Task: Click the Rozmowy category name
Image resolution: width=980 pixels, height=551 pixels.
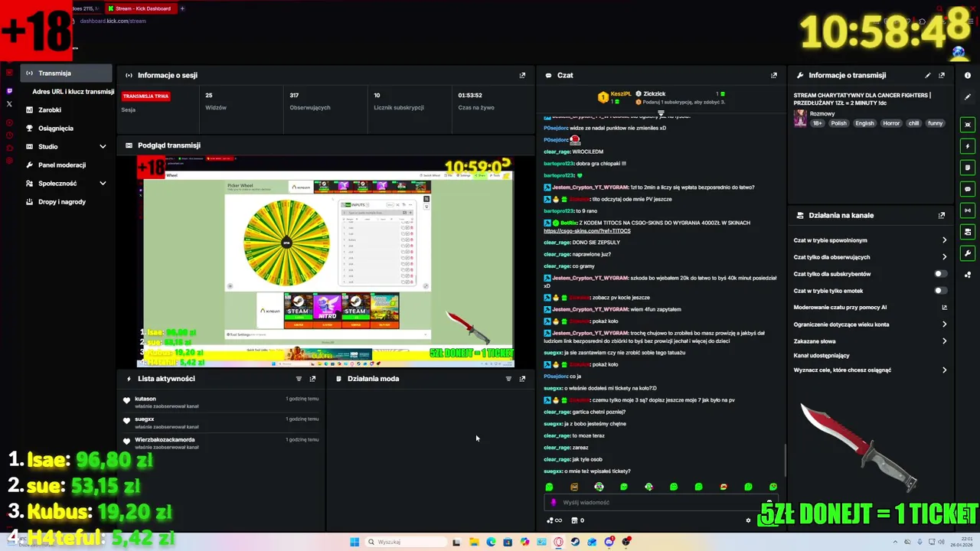Action: coord(822,114)
